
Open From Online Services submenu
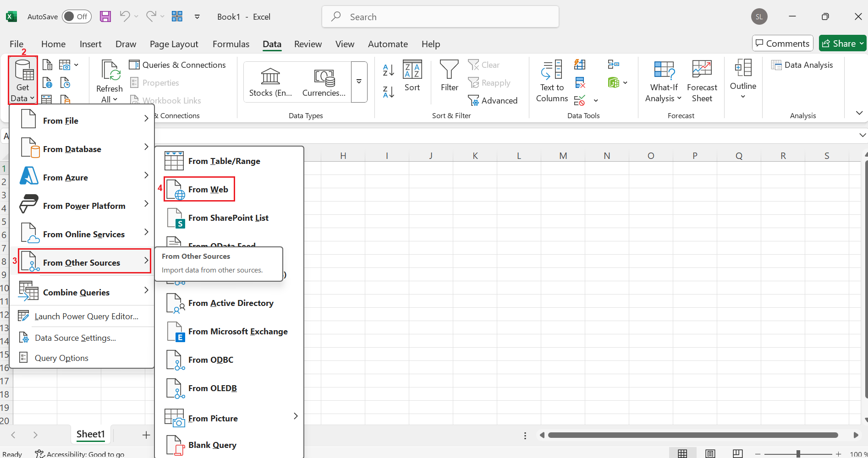click(82, 234)
